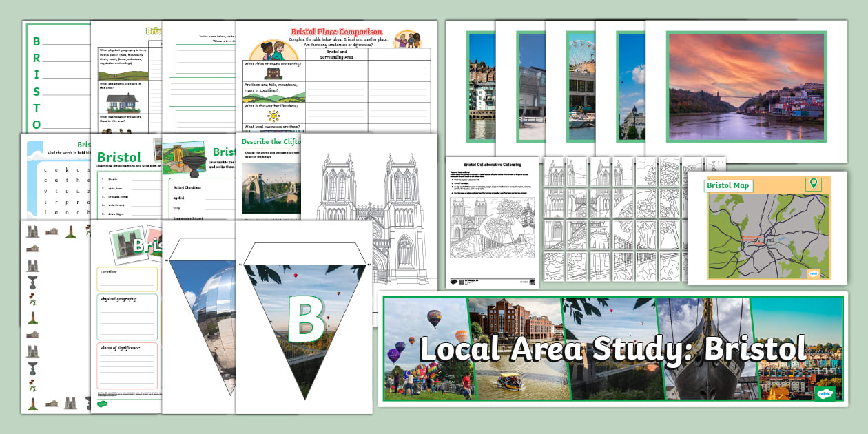Click the Twinkl logo on the map card
868x434 pixels.
814,272
